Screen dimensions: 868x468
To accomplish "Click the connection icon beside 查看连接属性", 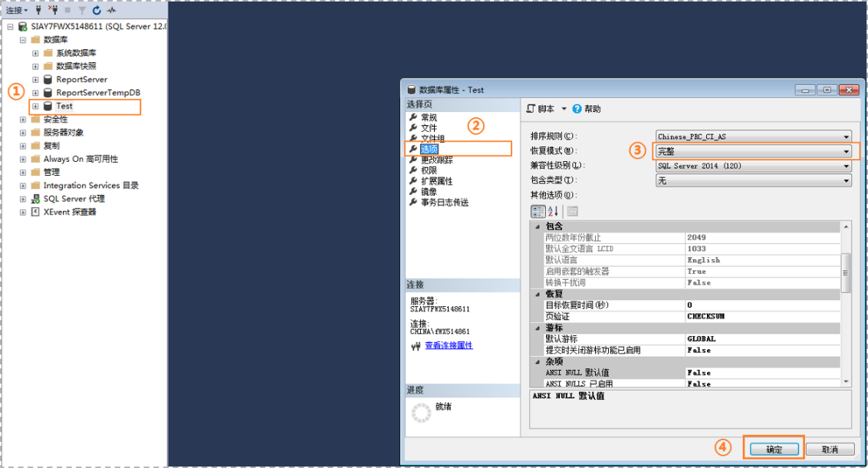I will (416, 346).
